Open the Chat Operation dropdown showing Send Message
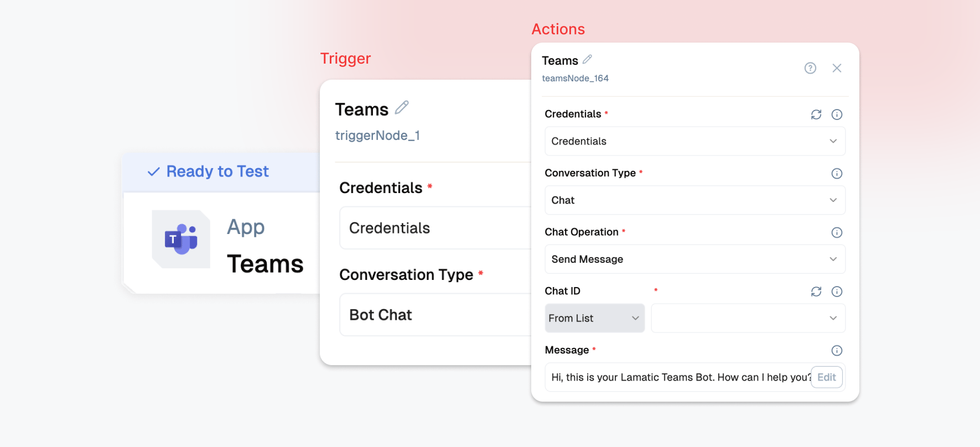This screenshot has height=447, width=980. [695, 259]
